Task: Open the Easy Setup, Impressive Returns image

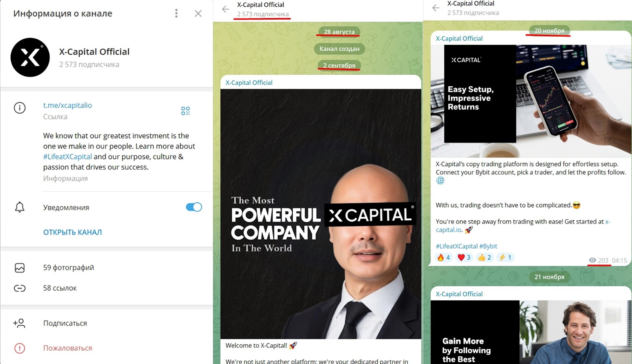Action: tap(531, 101)
